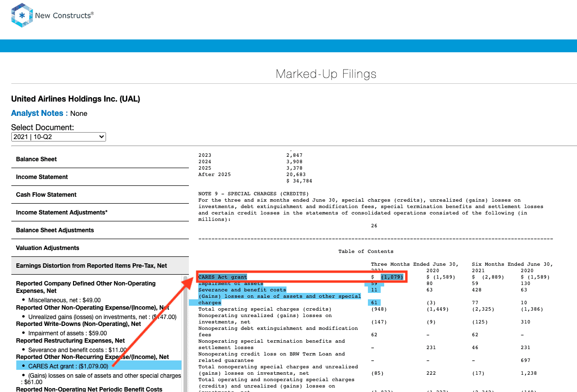Select Impairment of assets : $59.00 item

click(x=68, y=333)
